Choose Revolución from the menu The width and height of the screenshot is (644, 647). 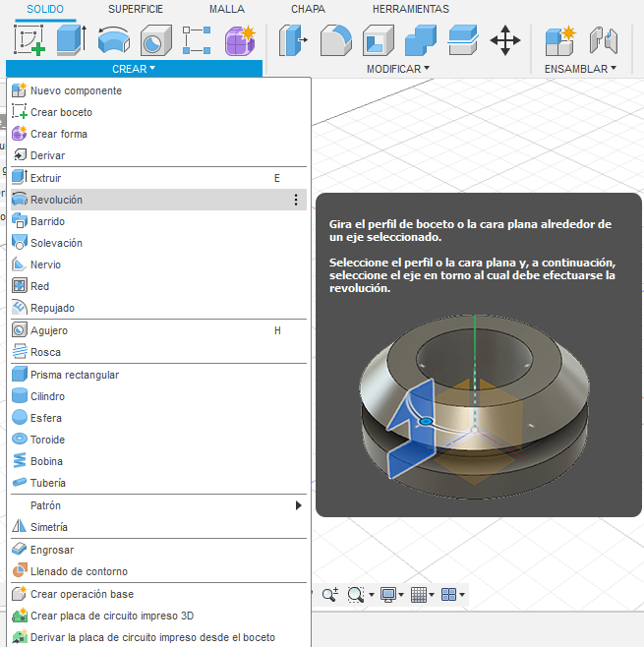tap(158, 200)
